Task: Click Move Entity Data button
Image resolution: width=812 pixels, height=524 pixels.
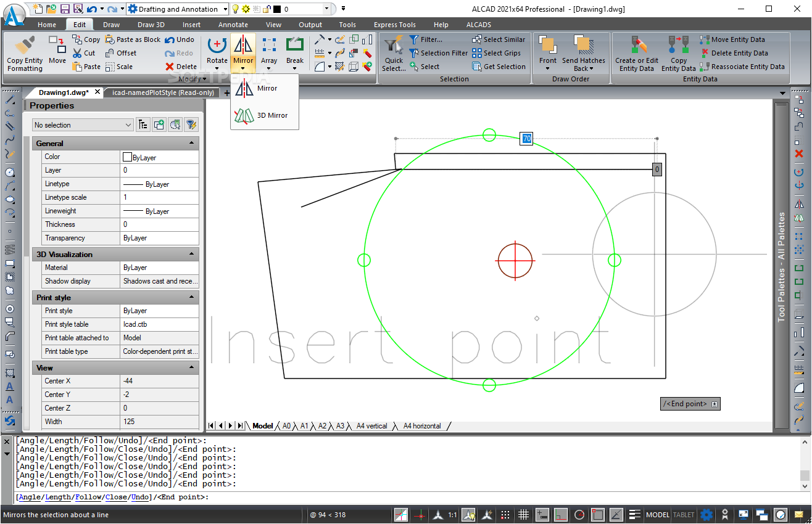Action: tap(732, 39)
